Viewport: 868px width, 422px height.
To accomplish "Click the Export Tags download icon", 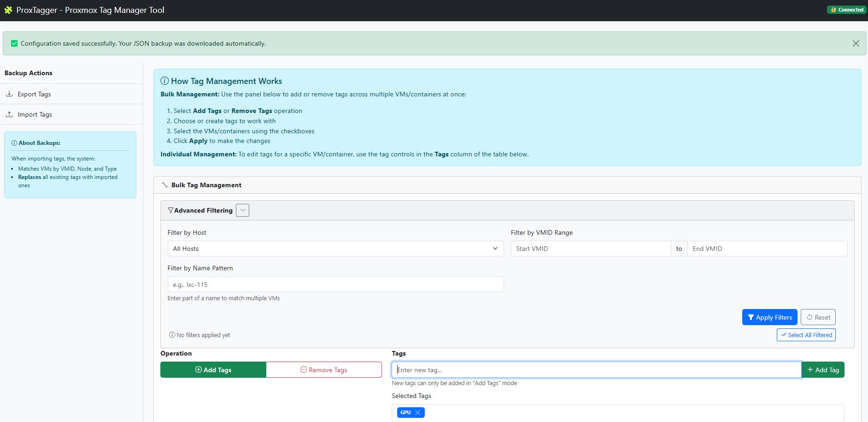I will pos(10,94).
